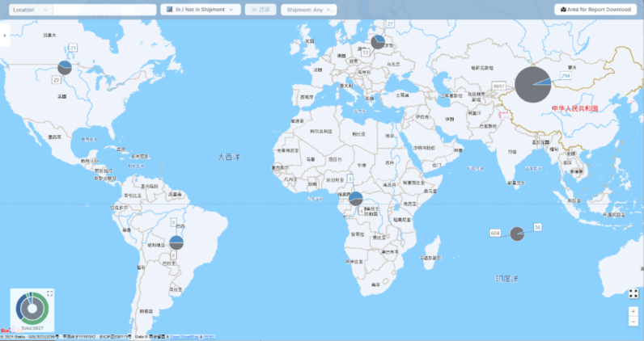Open the Shipment: Any dropdown
Screen dimensions: 644x341
(308, 9)
